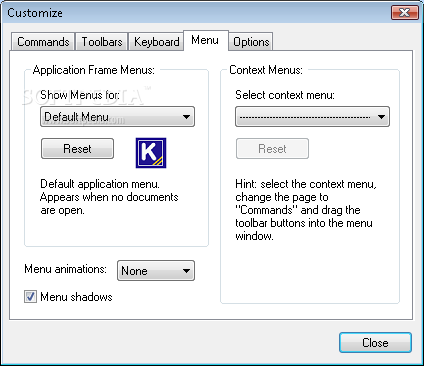Go to the Options tab

tap(251, 42)
